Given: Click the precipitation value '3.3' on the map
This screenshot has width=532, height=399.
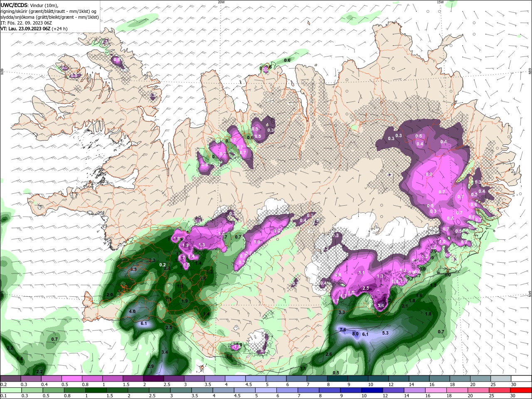Looking at the screenshot, I should point(342,312).
